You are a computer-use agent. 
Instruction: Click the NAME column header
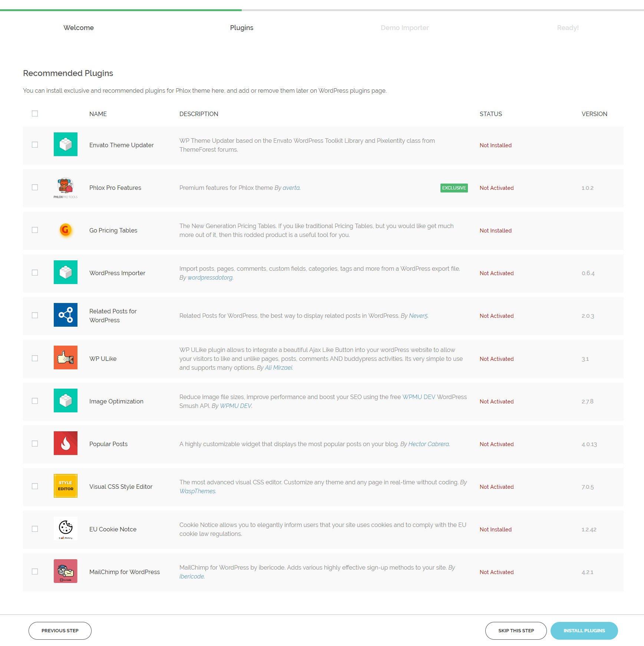98,114
